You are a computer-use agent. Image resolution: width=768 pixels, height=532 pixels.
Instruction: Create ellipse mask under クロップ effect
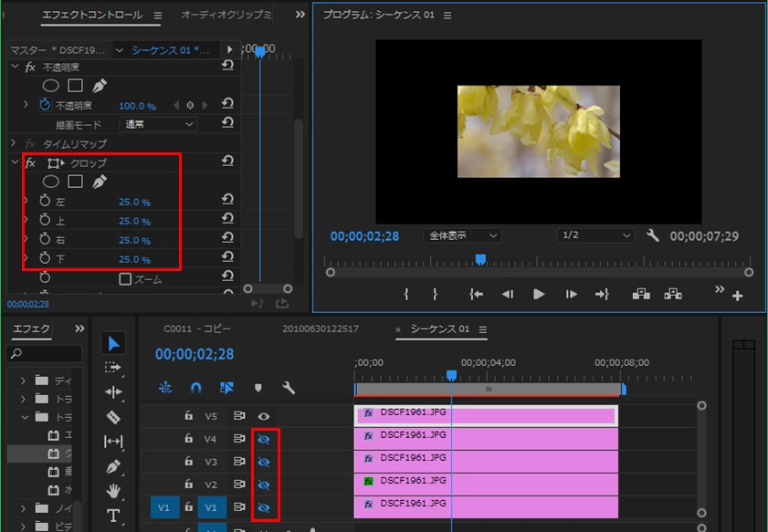pyautogui.click(x=51, y=182)
